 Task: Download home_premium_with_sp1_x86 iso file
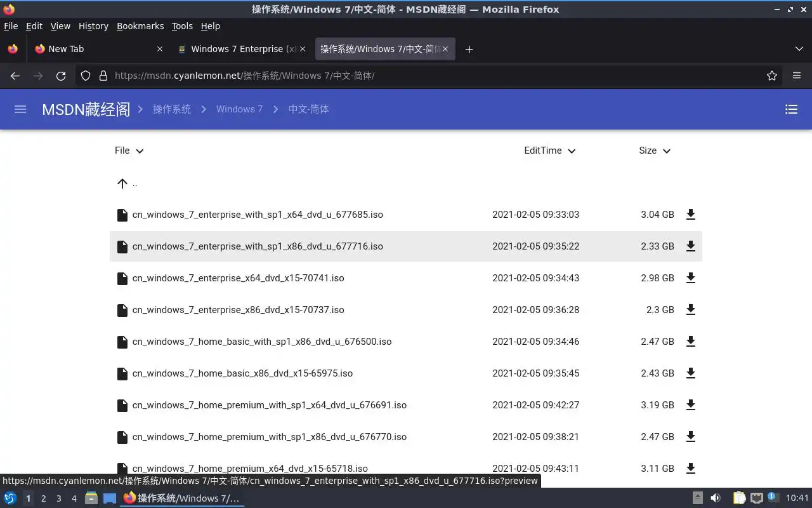[691, 437]
